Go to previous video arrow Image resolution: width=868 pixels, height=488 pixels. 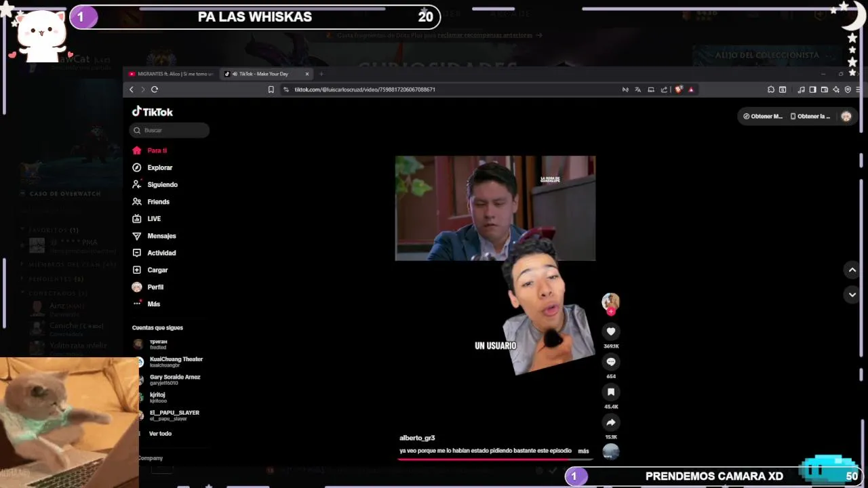852,270
